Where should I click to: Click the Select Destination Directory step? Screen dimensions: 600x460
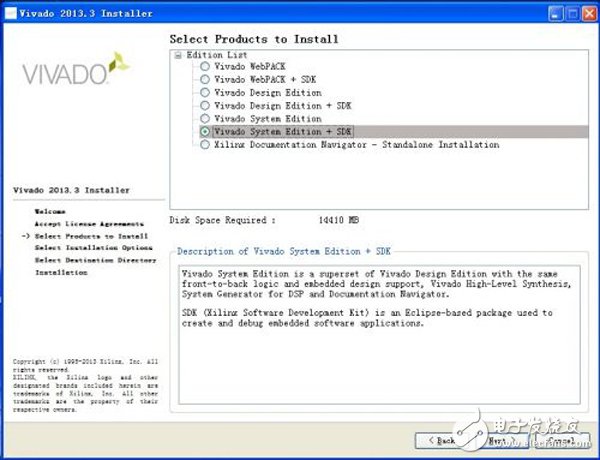(95, 260)
